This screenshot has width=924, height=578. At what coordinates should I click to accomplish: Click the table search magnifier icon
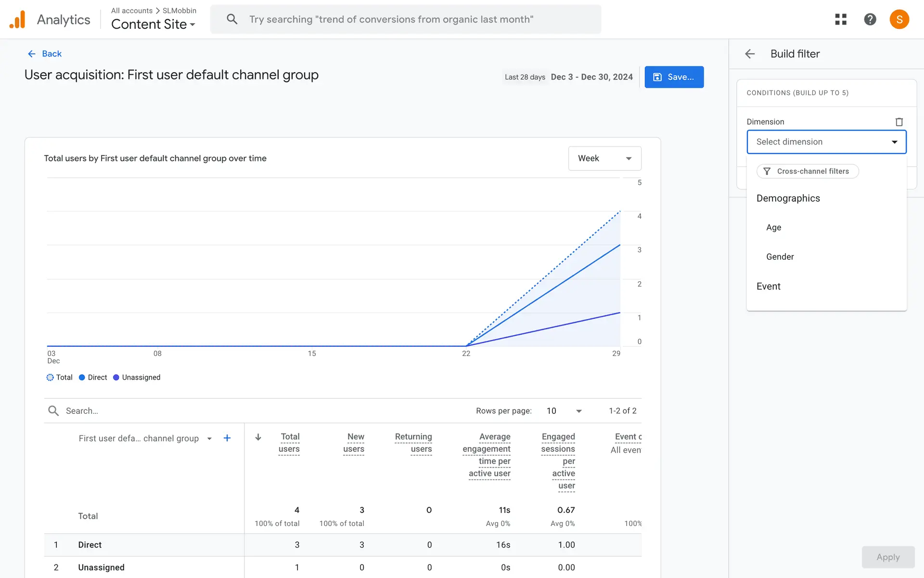point(53,411)
